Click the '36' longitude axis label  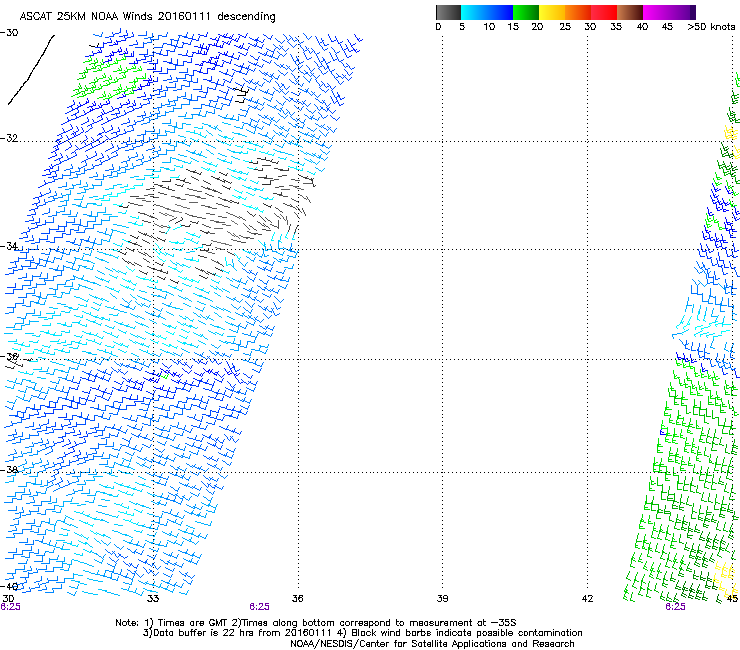297,599
